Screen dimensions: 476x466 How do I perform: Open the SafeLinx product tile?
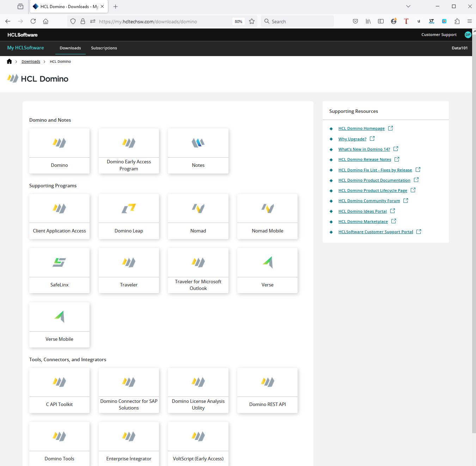[59, 270]
